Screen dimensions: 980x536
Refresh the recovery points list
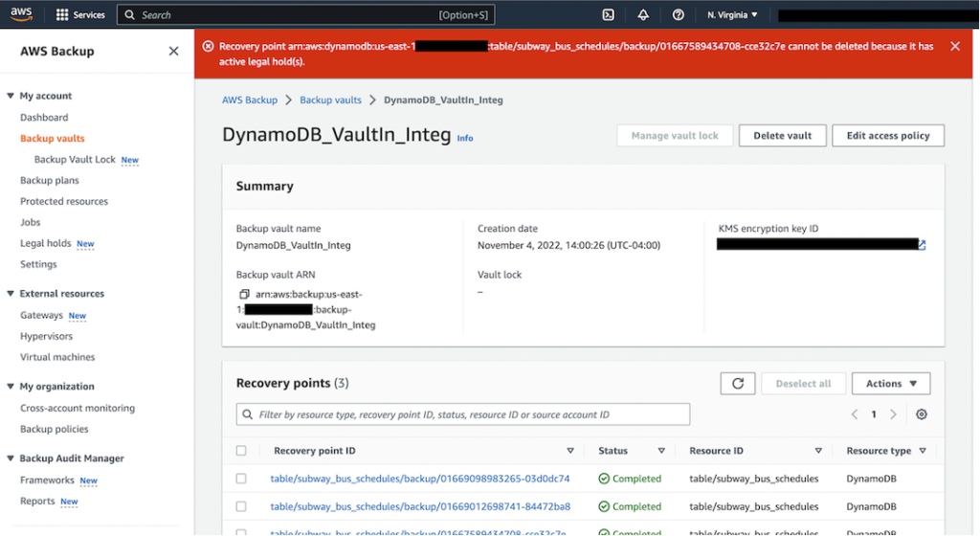click(x=738, y=384)
